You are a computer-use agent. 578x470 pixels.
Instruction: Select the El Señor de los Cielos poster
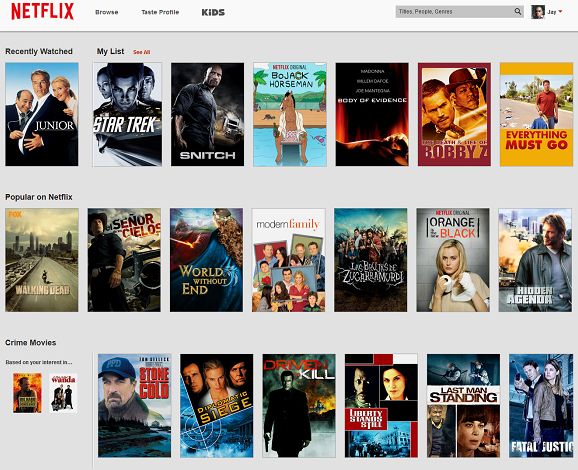(124, 260)
